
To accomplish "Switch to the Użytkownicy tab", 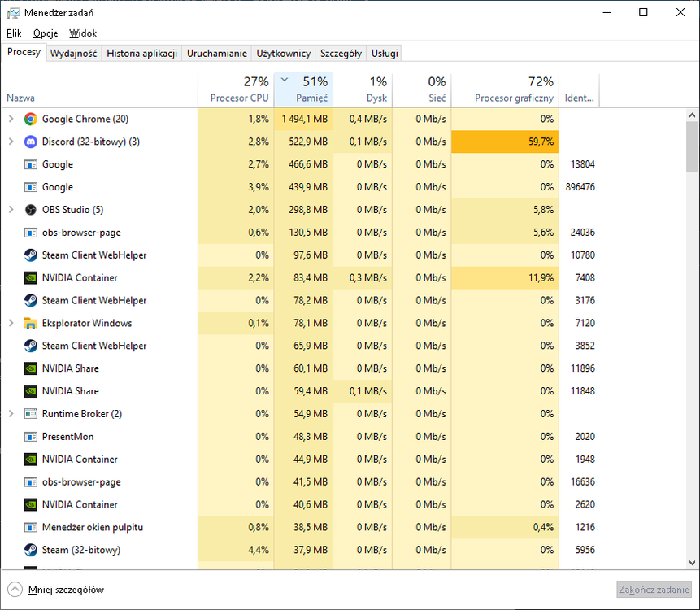I will click(284, 54).
